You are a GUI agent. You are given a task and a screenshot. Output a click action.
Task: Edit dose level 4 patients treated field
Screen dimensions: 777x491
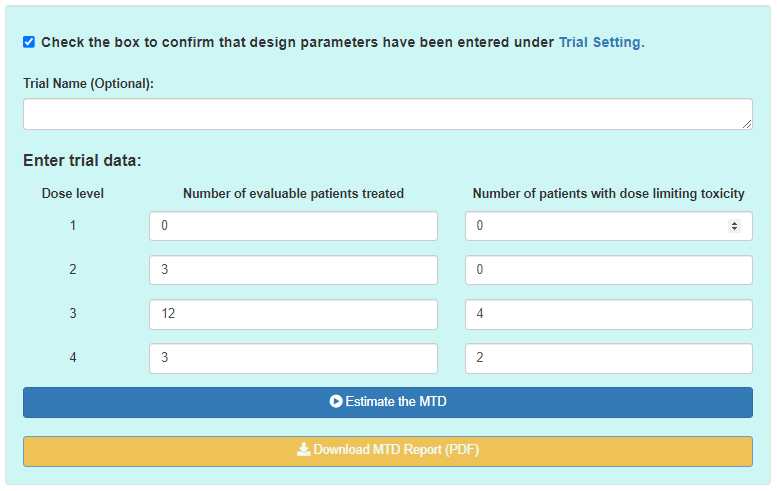293,358
